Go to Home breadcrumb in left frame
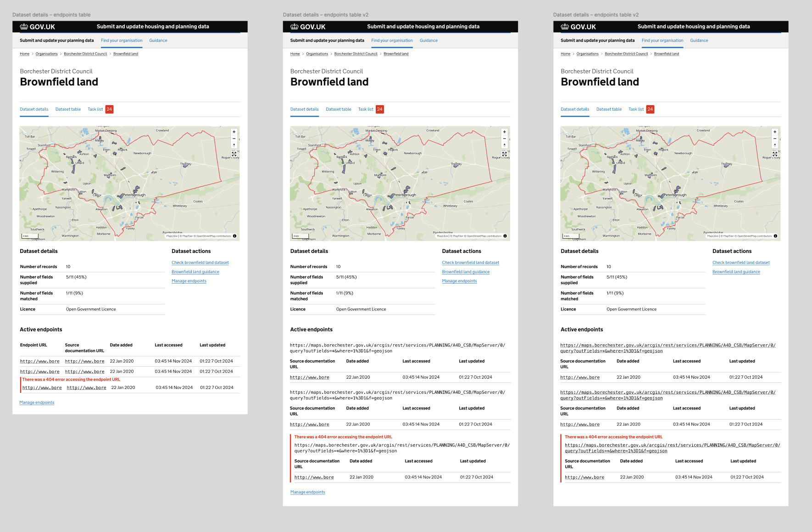Viewport: 812px width, 532px height. (25, 54)
